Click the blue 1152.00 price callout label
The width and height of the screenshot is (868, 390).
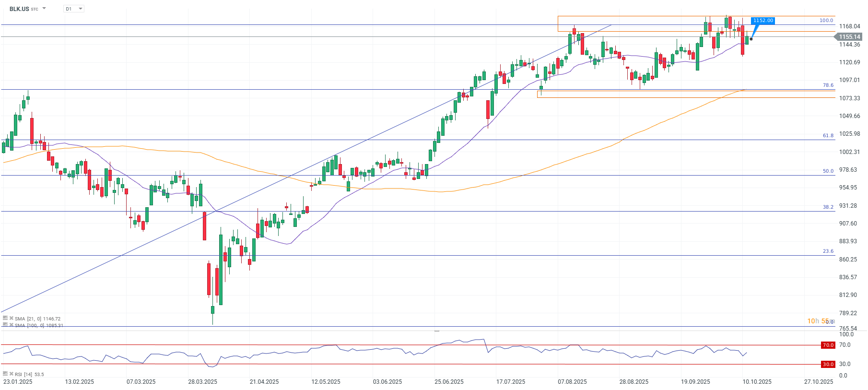[762, 21]
